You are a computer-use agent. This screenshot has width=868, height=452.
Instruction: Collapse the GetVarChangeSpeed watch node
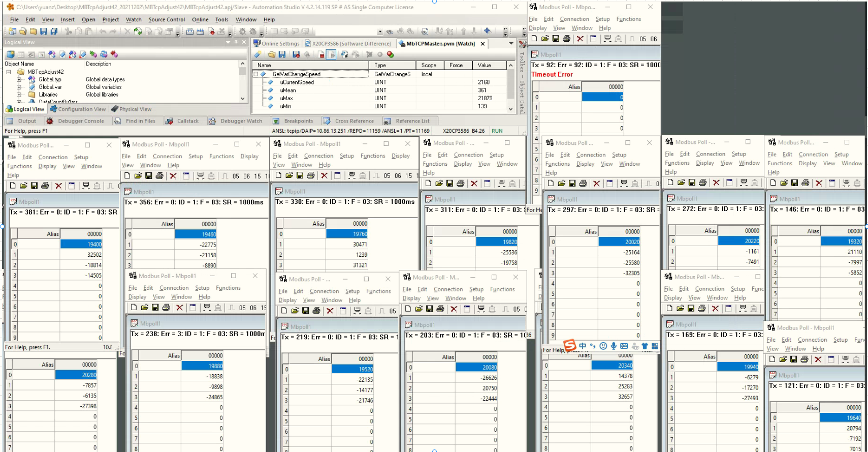pos(256,74)
